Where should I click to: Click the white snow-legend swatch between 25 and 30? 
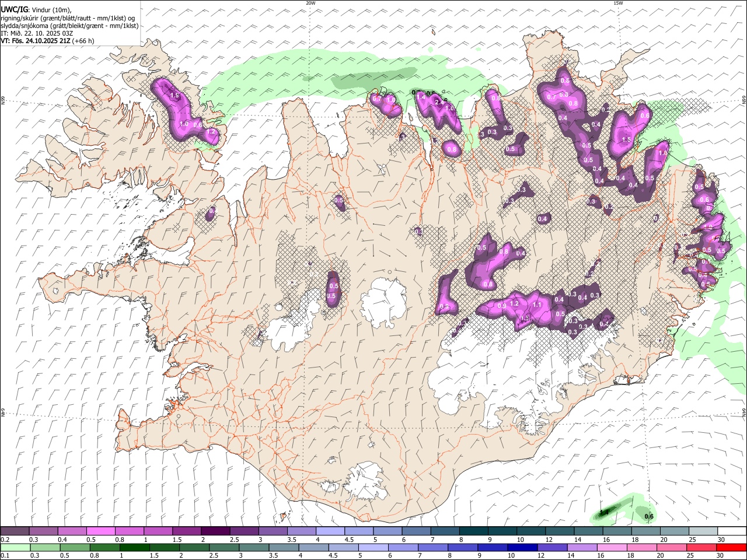click(703, 531)
